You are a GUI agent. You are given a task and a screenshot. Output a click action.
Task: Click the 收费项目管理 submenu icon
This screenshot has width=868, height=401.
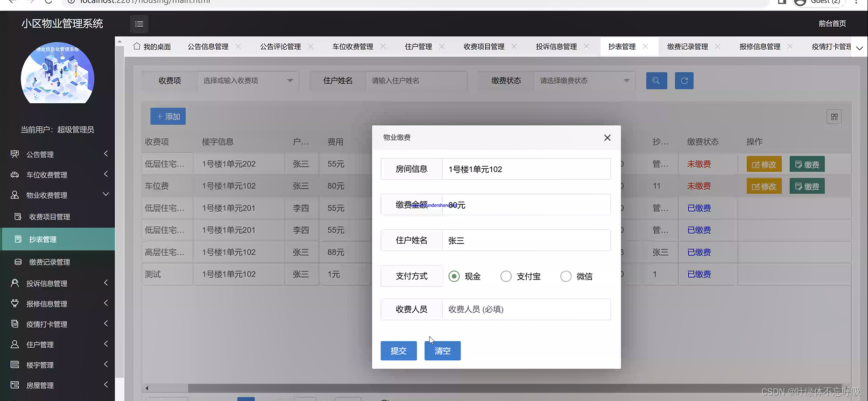18,216
